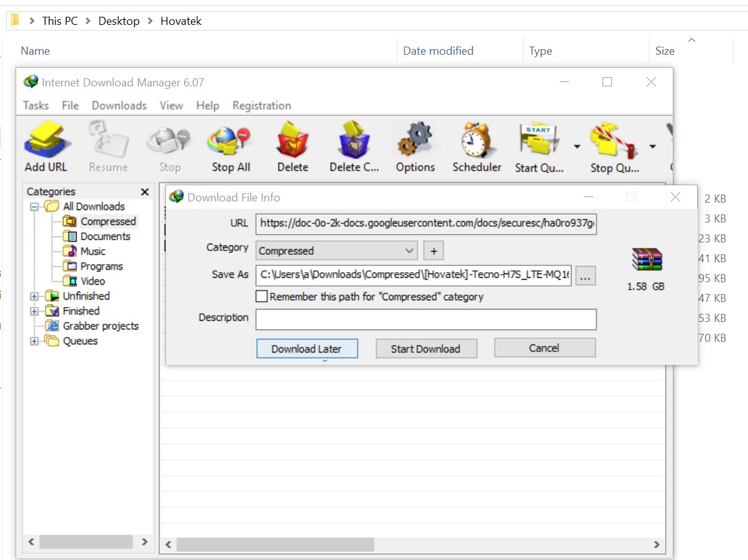This screenshot has height=560, width=748.
Task: Click the Documents category folder icon
Action: pyautogui.click(x=70, y=236)
